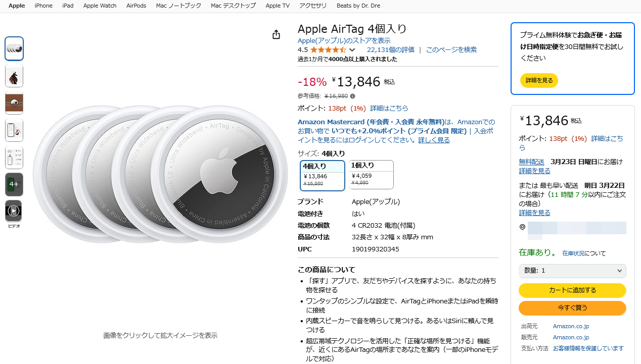This screenshot has width=641, height=364.
Task: Open the AirPods navigation tab
Action: click(136, 6)
